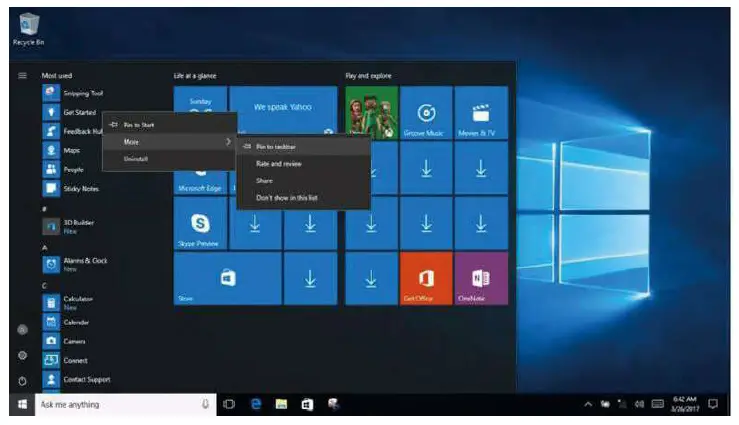The image size is (739, 425).
Task: Jump to the letter A section header
Action: tap(44, 247)
